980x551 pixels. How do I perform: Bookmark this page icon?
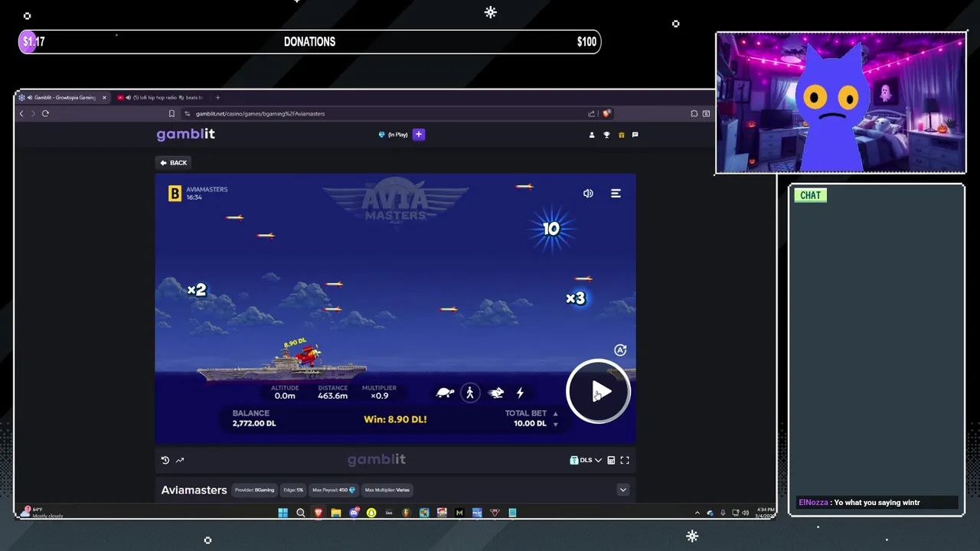pos(171,113)
